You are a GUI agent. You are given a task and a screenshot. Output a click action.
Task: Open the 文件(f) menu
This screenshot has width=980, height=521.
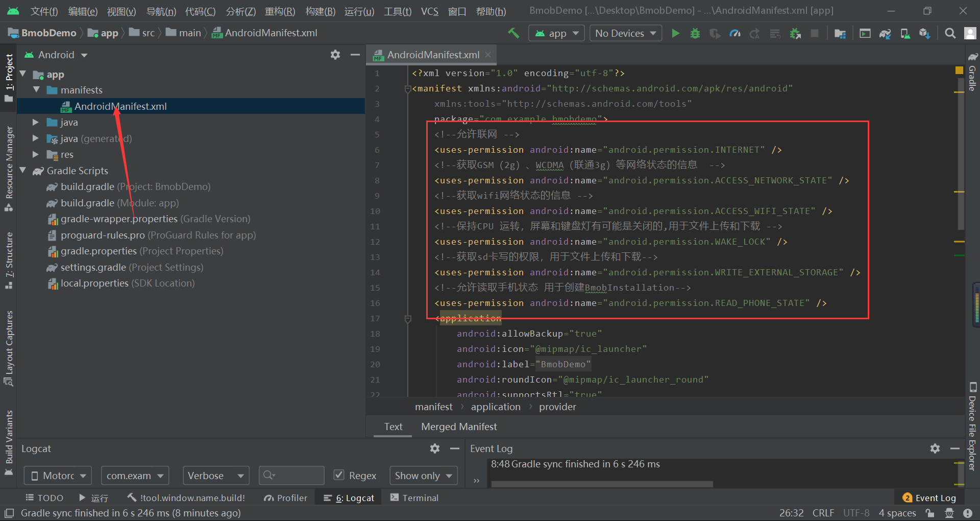[x=44, y=11]
